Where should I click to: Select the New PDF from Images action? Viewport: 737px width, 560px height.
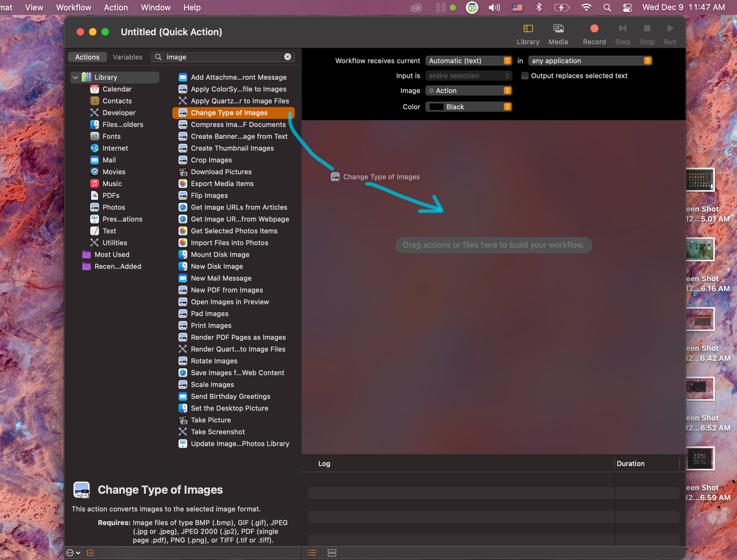pyautogui.click(x=227, y=290)
